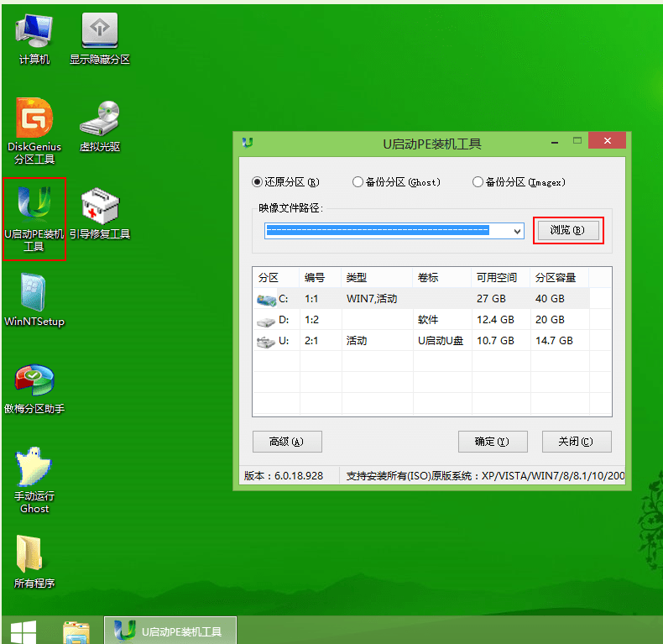Click the 分区容量 column header
Viewport: 663px width, 644px height.
point(560,278)
